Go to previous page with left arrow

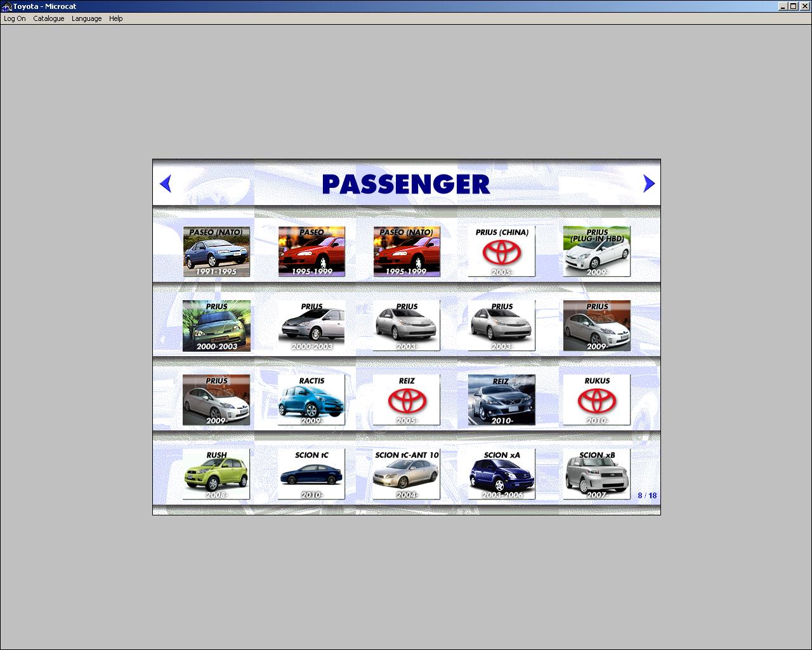click(166, 183)
